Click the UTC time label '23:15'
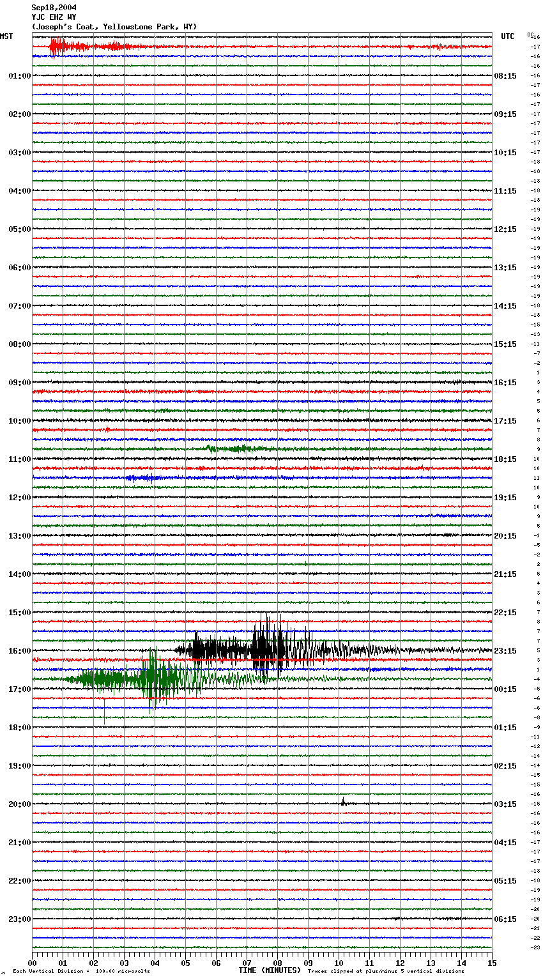Screen dimensions: 543x980 [x=505, y=651]
